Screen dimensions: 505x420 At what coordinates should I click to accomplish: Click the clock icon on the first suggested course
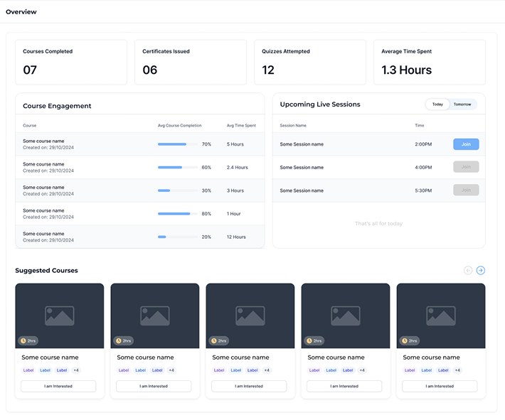(x=22, y=340)
